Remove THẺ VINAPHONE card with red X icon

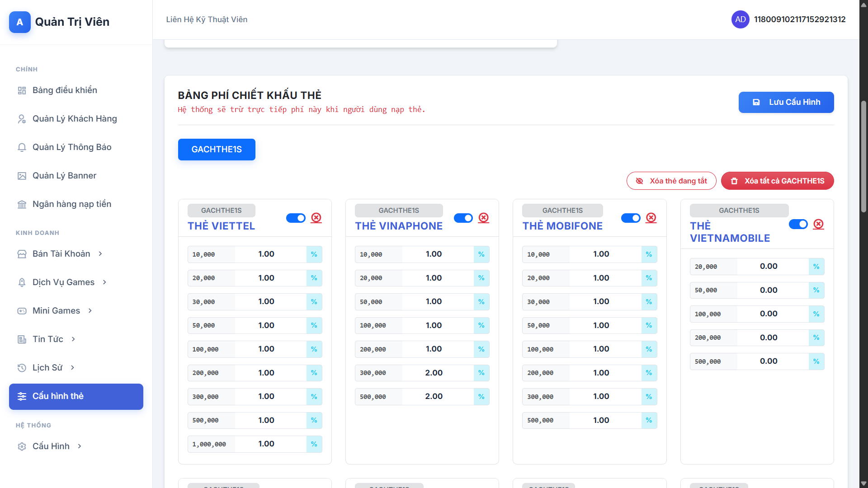484,218
